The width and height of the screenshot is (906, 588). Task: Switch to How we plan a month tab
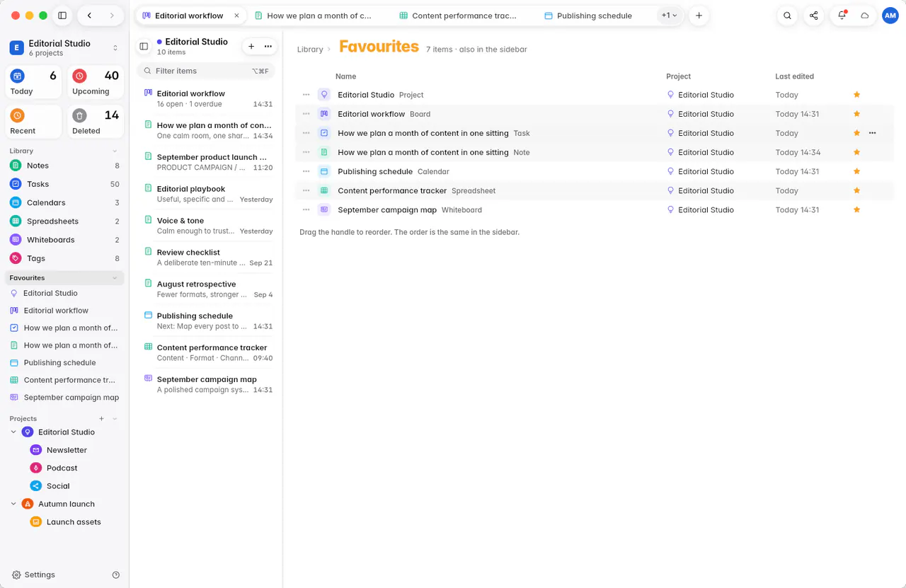[313, 16]
